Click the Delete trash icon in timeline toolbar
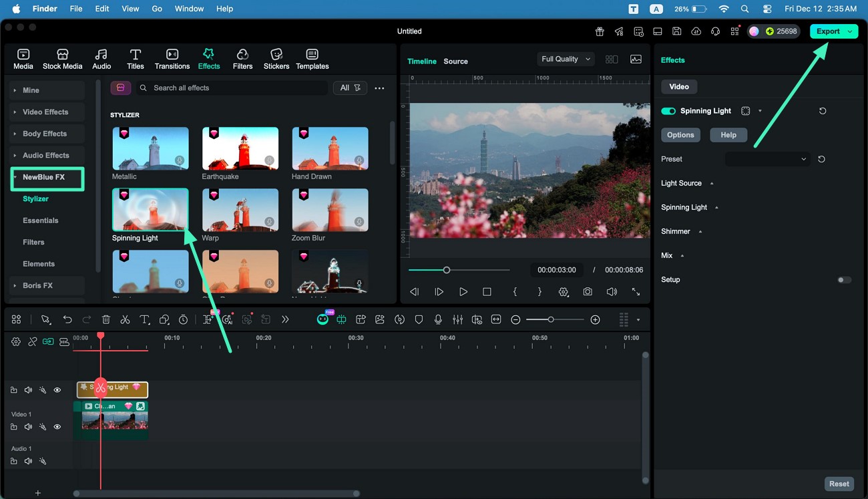Image resolution: width=868 pixels, height=499 pixels. (106, 319)
